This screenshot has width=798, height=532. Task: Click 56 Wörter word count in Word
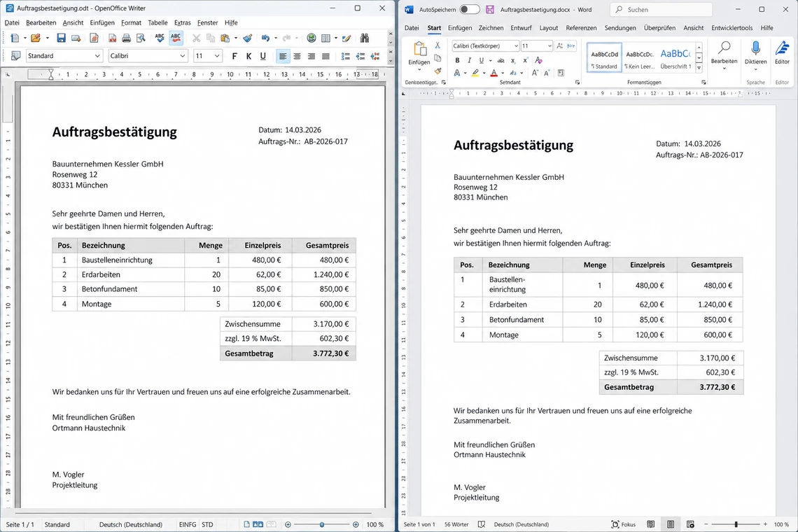point(456,524)
